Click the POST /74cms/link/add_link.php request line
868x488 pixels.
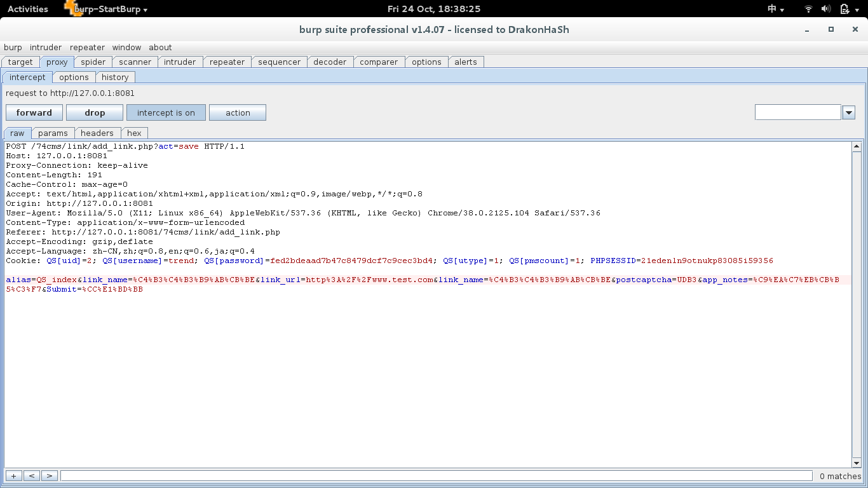pos(125,146)
